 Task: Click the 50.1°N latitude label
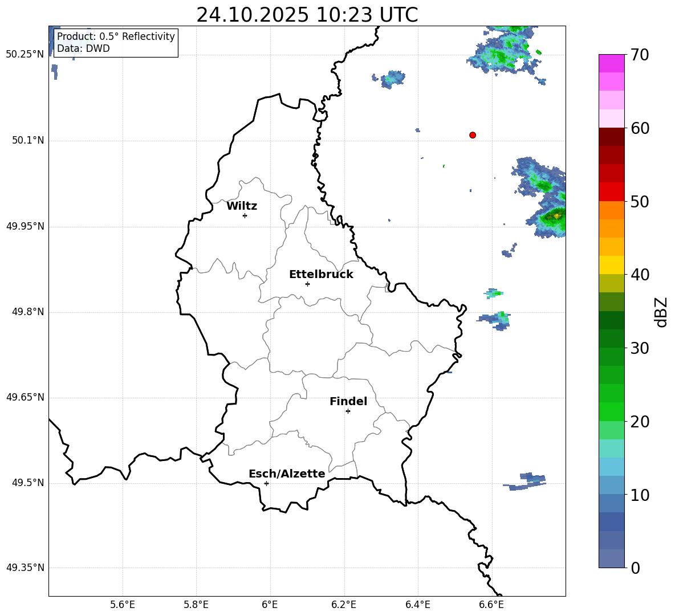tap(28, 141)
